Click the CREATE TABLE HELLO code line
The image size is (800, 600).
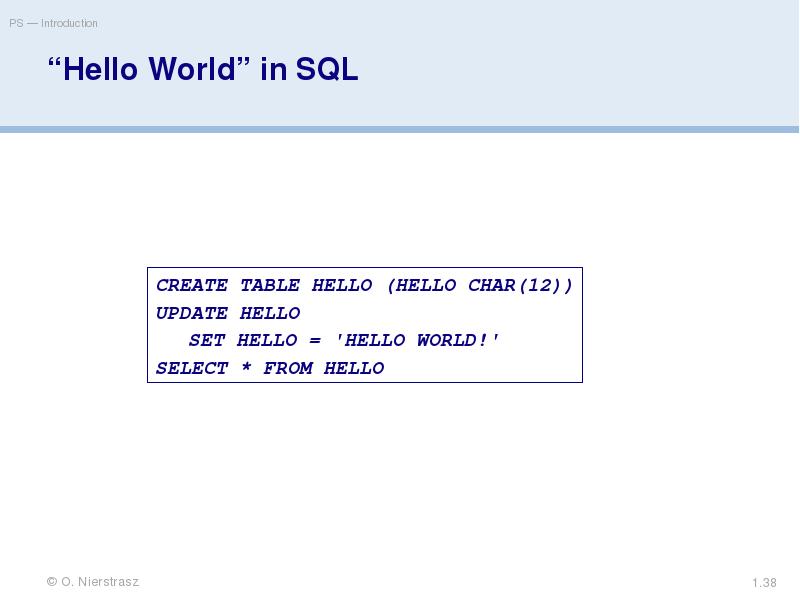[364, 286]
